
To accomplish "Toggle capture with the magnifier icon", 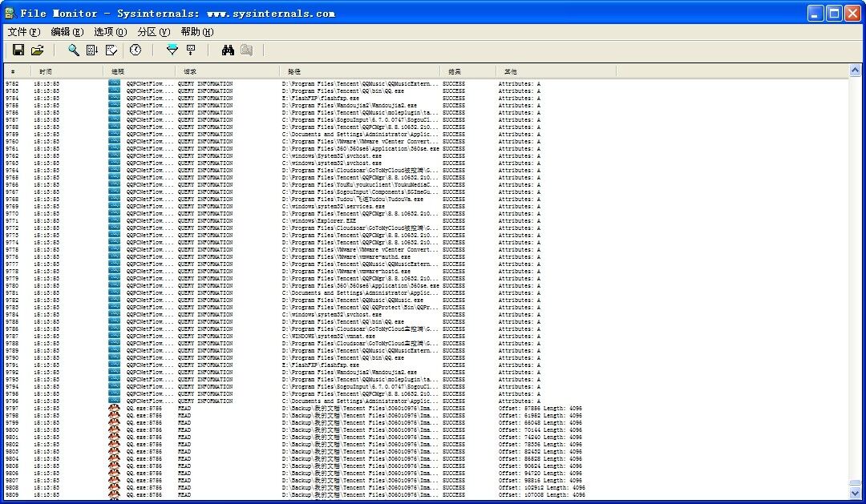I will tap(74, 50).
